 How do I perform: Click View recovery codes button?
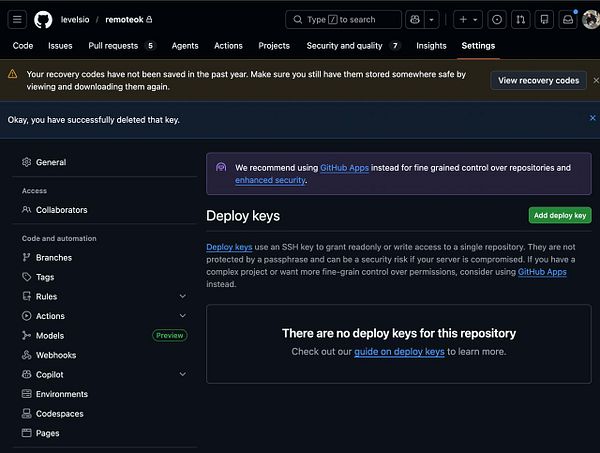(538, 80)
